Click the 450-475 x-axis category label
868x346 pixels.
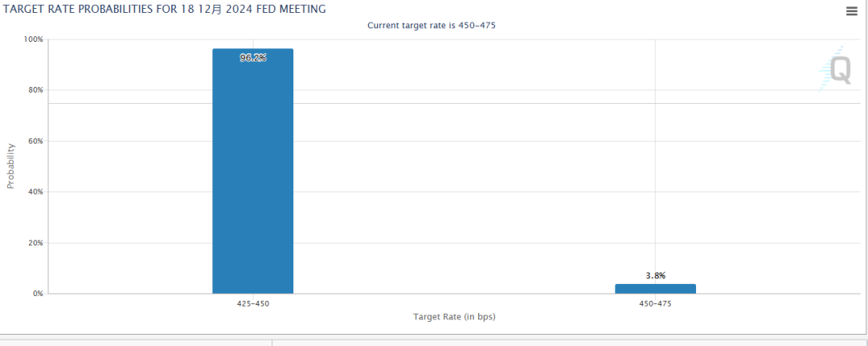(655, 304)
